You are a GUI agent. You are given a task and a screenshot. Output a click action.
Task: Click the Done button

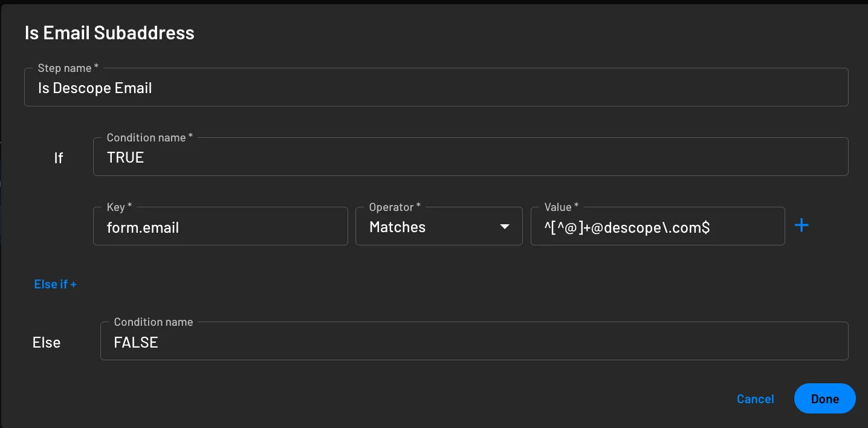click(x=824, y=398)
